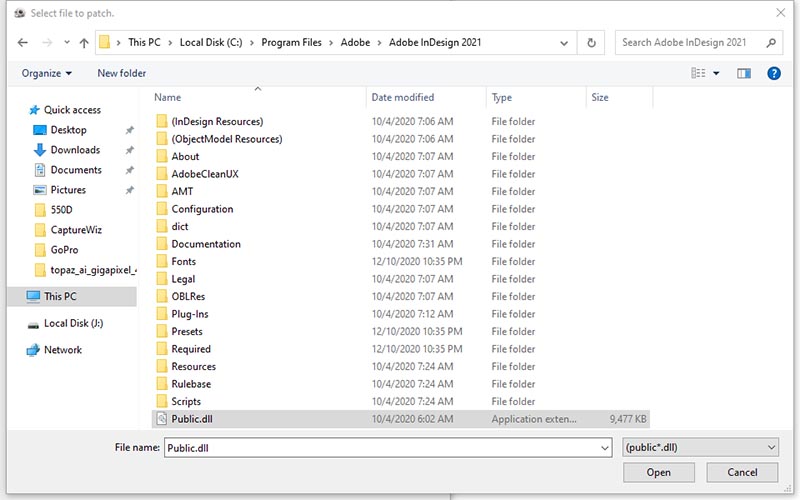Open the Organize menu
The height and width of the screenshot is (500, 800).
tap(46, 73)
